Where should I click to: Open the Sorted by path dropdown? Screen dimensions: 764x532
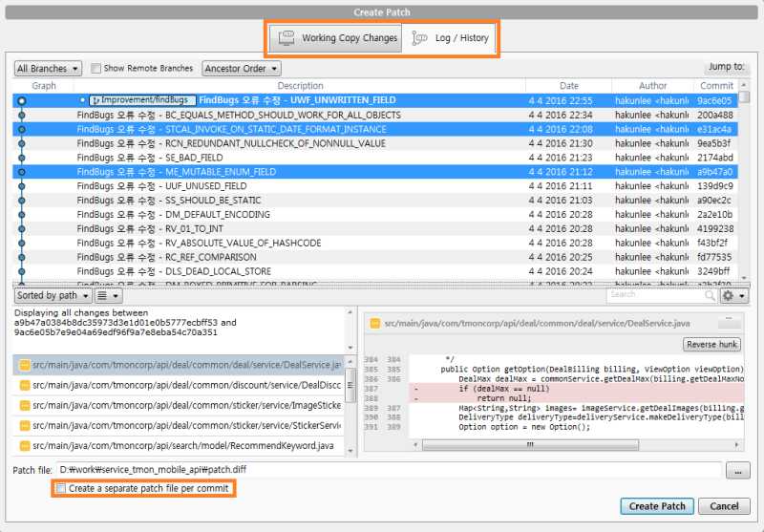53,295
